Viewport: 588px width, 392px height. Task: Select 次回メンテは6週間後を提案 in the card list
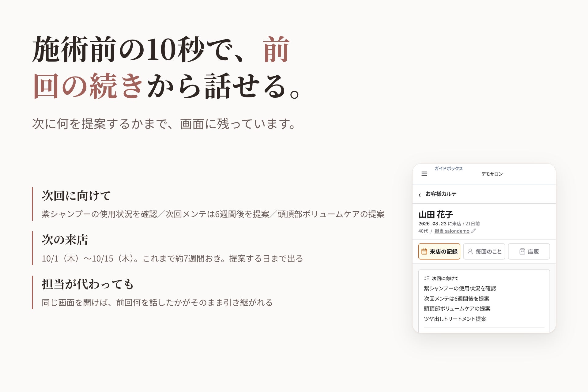[x=456, y=299]
